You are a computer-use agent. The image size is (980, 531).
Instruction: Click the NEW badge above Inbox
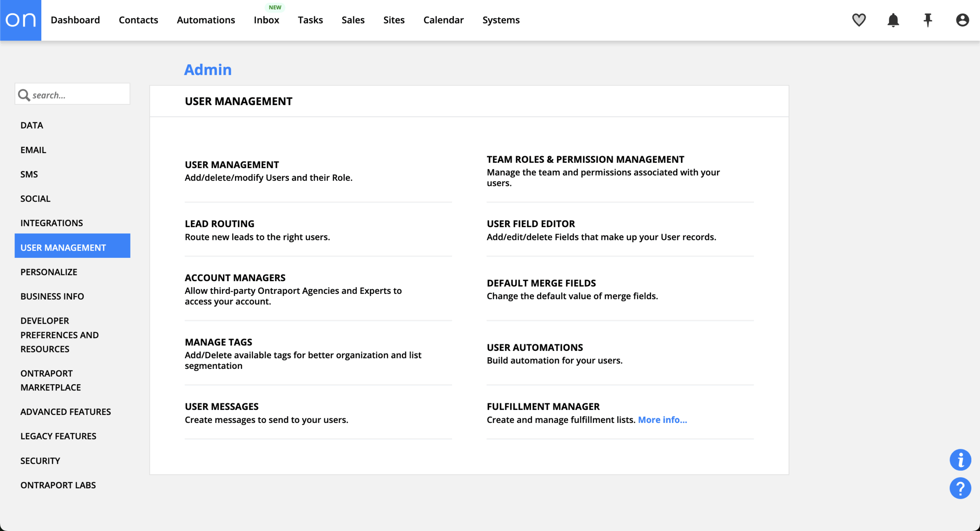point(275,7)
